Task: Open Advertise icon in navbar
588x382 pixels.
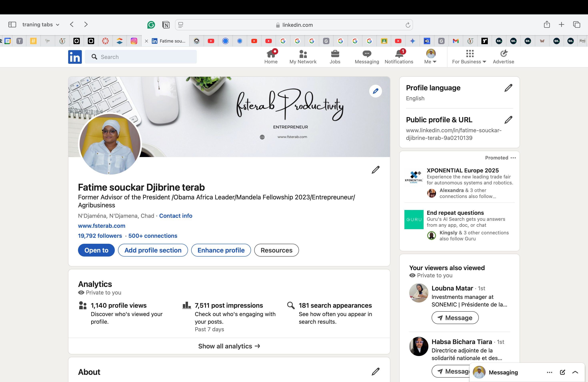Action: 504,54
